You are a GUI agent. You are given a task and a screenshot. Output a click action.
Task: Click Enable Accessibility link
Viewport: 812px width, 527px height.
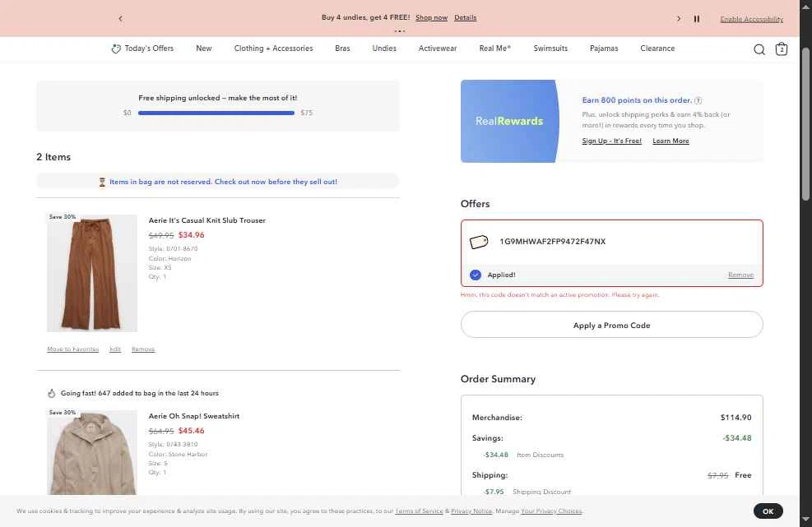click(x=751, y=19)
